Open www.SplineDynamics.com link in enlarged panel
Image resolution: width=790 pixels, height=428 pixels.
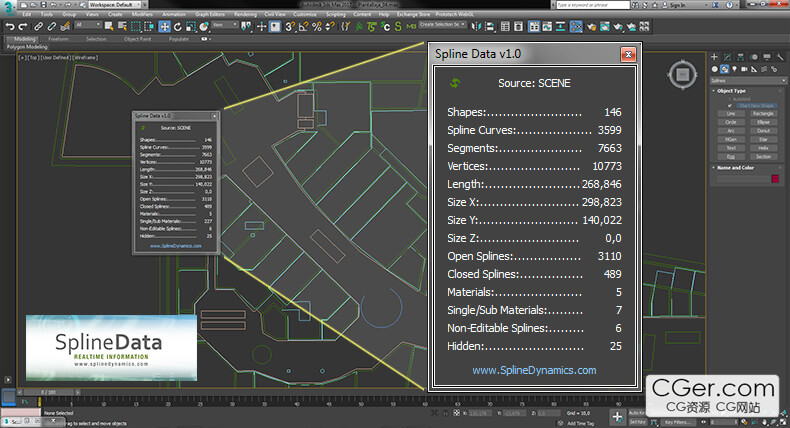pyautogui.click(x=534, y=371)
